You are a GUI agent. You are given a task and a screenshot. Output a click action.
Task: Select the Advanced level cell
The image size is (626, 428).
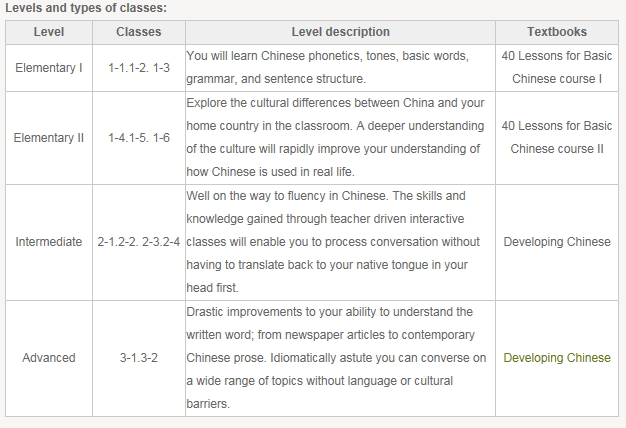tap(49, 358)
